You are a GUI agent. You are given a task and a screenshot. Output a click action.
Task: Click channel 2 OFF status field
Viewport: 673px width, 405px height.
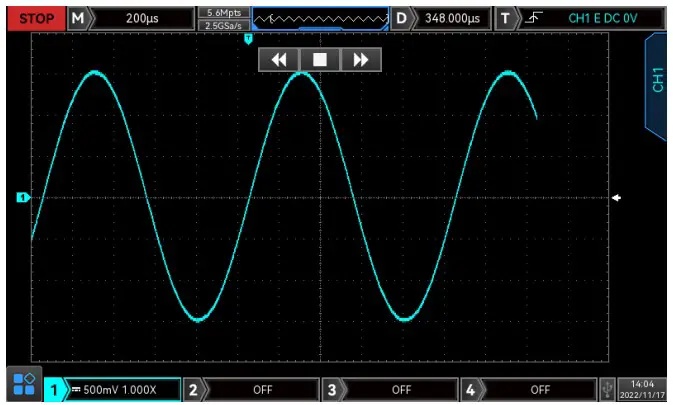(262, 390)
